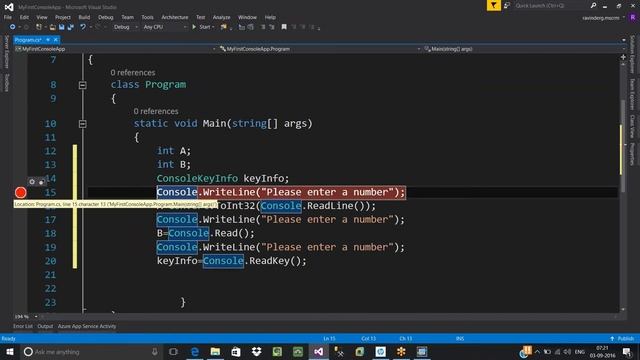The width and height of the screenshot is (640, 360).
Task: Click the Undo toolbar icon
Action: tap(83, 27)
